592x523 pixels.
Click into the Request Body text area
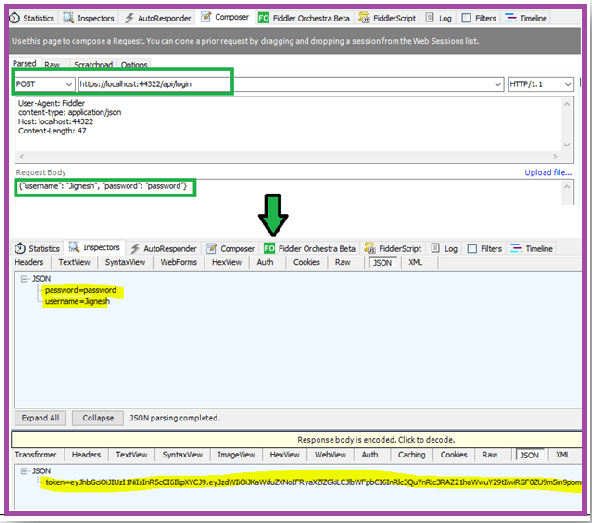click(x=287, y=193)
